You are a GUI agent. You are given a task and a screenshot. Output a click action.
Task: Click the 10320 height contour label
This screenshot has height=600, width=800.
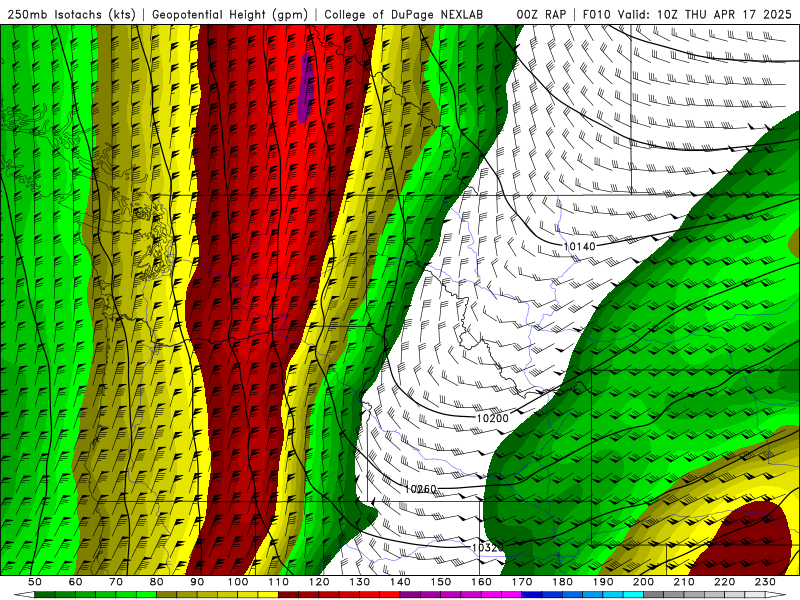click(488, 547)
